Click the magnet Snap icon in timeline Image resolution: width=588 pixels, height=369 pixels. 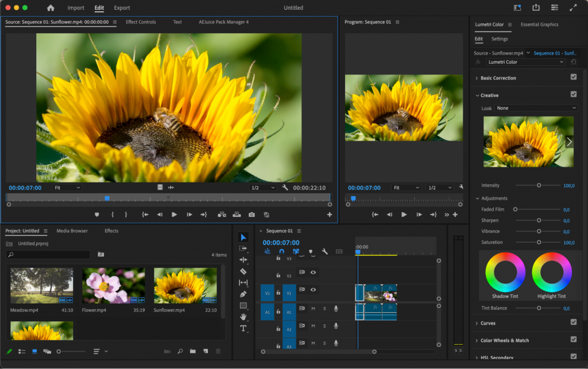tap(282, 251)
